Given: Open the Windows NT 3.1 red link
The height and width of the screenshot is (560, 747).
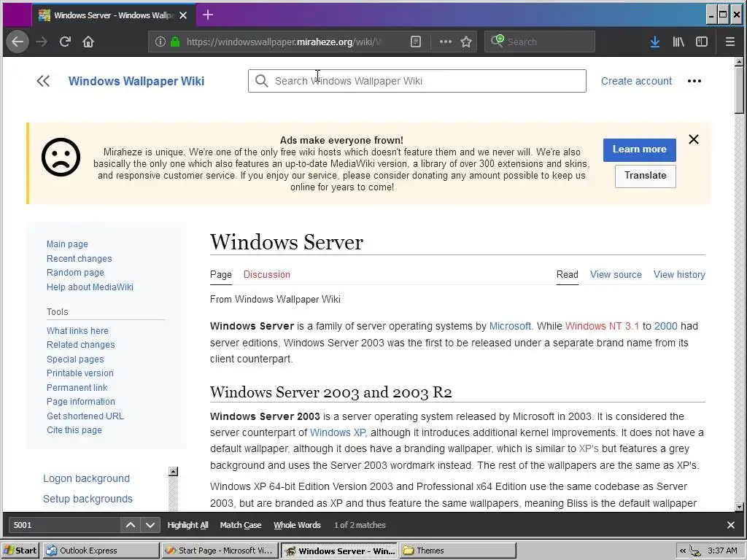Looking at the screenshot, I should coord(602,326).
